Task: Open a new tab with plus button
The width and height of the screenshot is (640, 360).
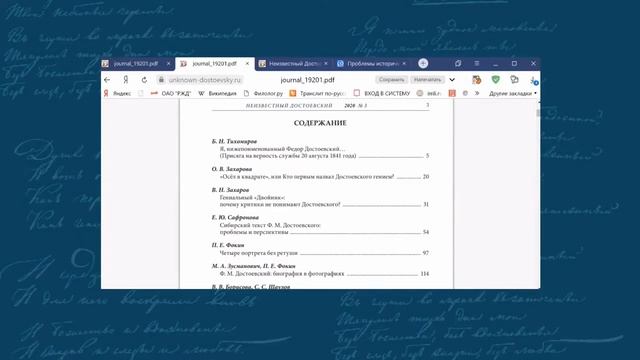Action: click(x=423, y=63)
